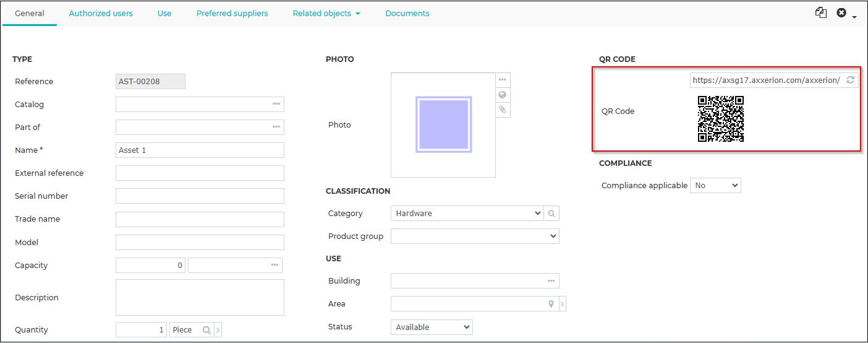Expand the Related objects tab menu

click(326, 13)
